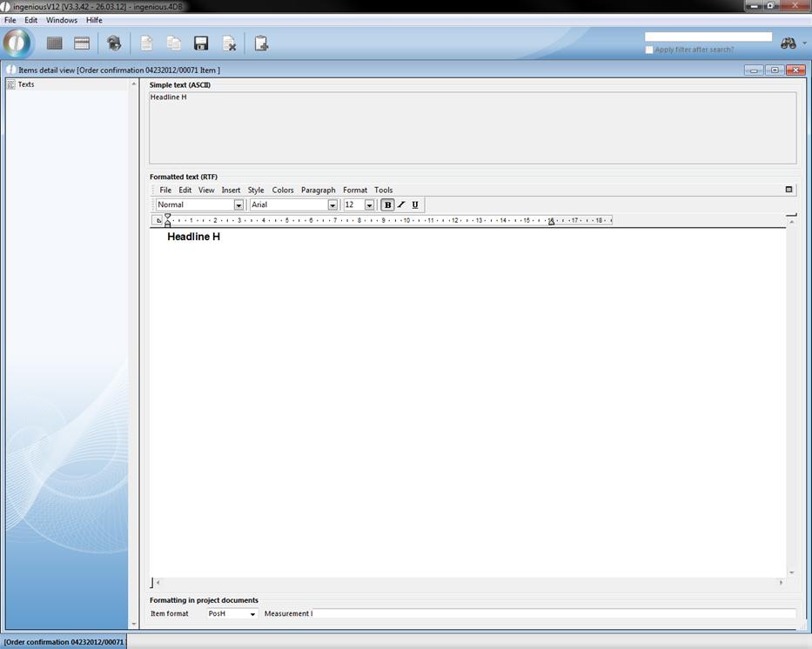
Task: Open the Windows menu in menu bar
Action: pos(62,20)
